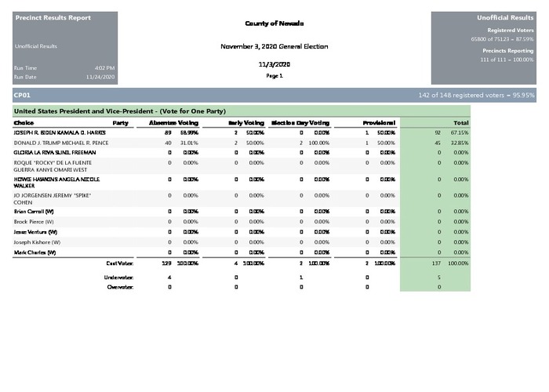Viewport: 549px width, 392px height.
Task: Select the Election Day Voting column header
Action: 300,123
